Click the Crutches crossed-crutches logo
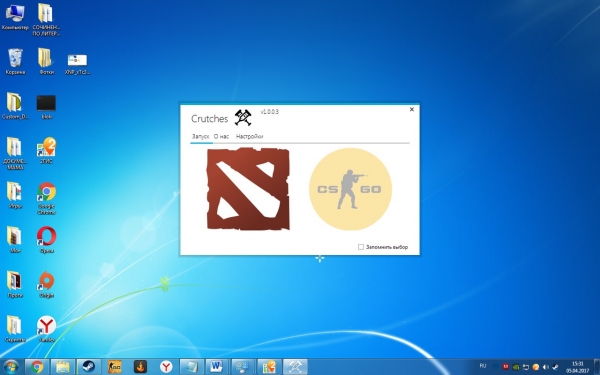 pos(243,117)
